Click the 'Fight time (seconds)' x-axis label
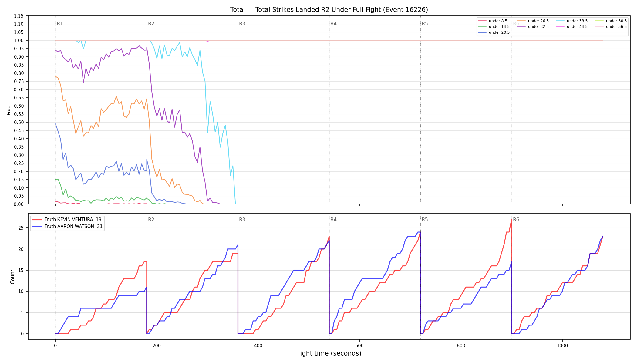This screenshot has width=637, height=364. pos(329,353)
